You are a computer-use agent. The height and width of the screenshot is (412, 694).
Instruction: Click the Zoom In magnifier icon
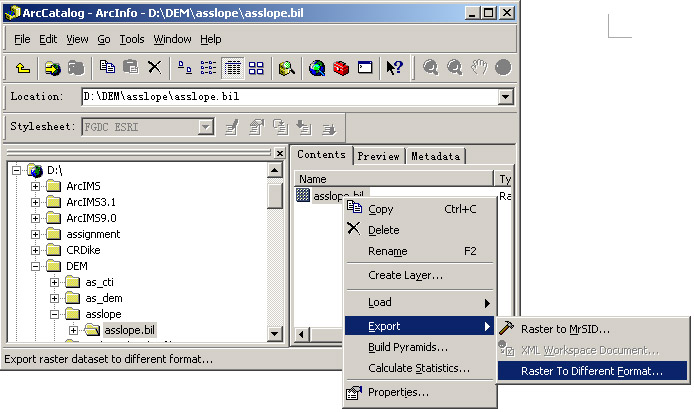pyautogui.click(x=430, y=68)
